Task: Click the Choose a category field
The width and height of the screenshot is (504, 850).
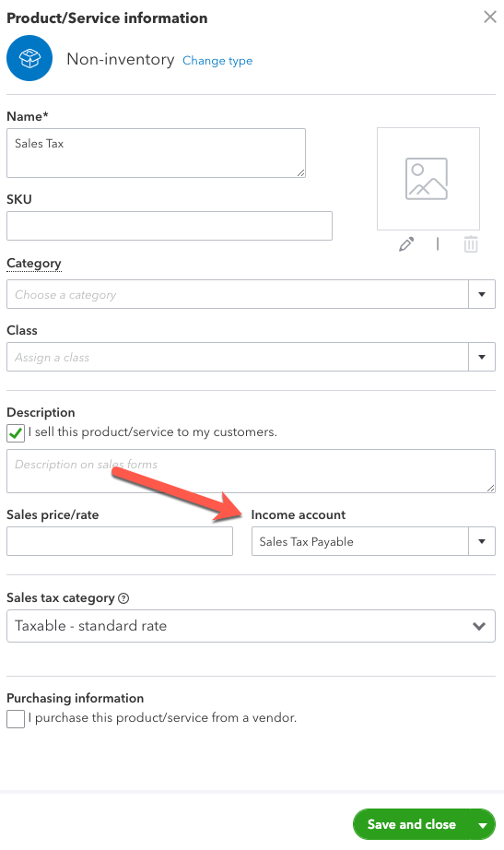Action: point(238,294)
